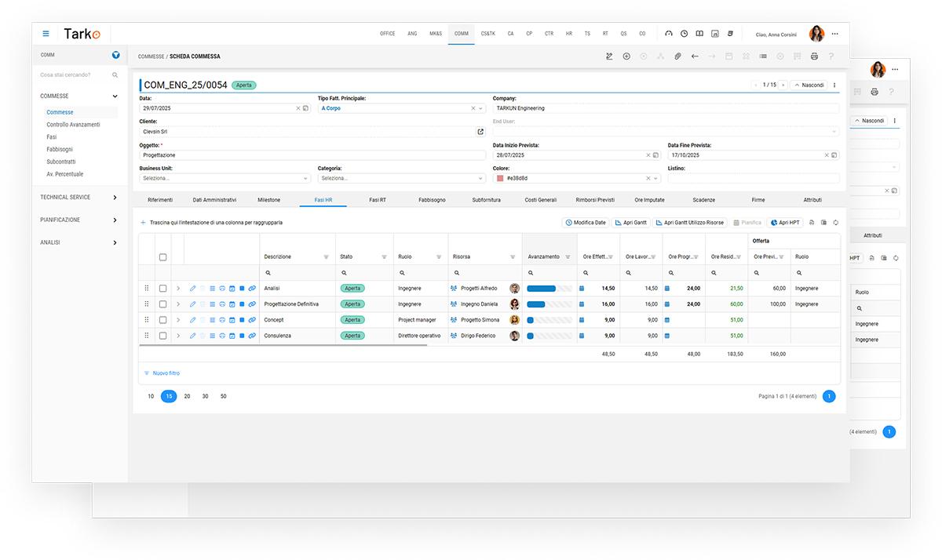Click the back arrow icon in toolbar
This screenshot has width=942, height=560.
[x=695, y=56]
